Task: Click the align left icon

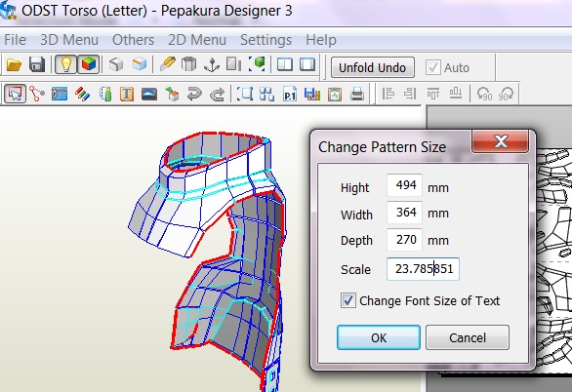Action: [388, 94]
